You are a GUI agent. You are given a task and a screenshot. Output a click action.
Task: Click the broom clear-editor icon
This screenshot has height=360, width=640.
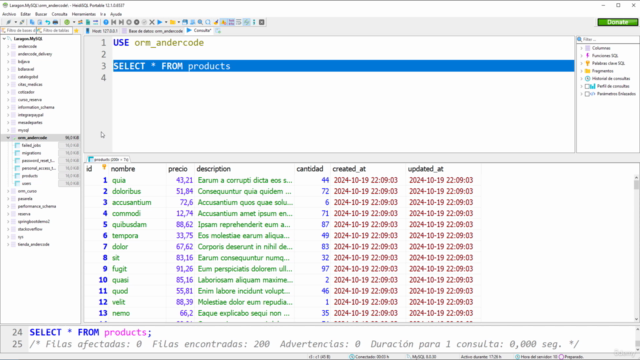(216, 22)
